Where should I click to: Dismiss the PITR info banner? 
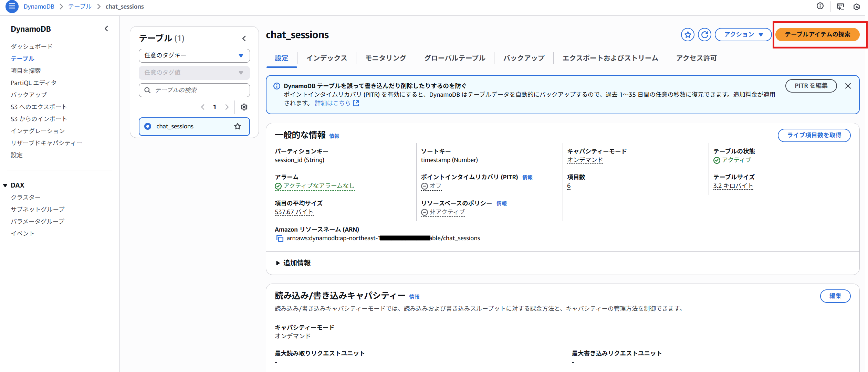(x=848, y=86)
